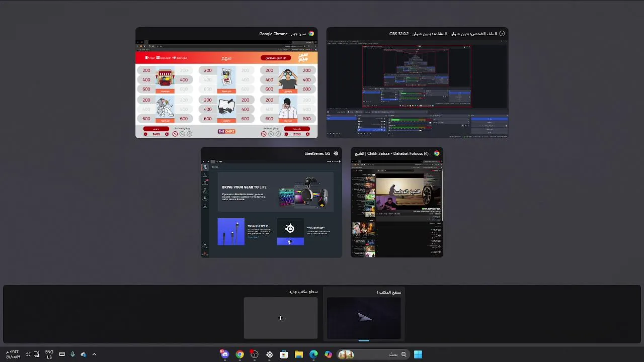Open Discord from the taskbar

(x=225, y=354)
